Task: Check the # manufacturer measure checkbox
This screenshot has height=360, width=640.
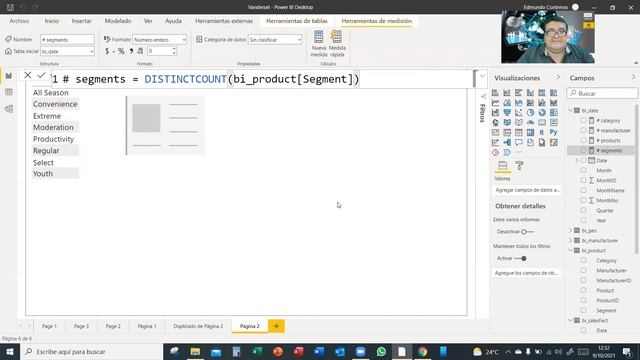Action: point(583,130)
